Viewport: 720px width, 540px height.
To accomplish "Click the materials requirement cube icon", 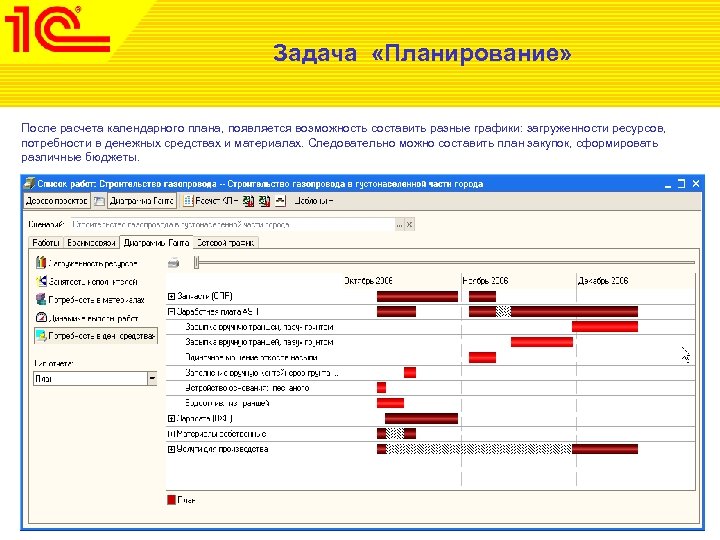I will 41,299.
